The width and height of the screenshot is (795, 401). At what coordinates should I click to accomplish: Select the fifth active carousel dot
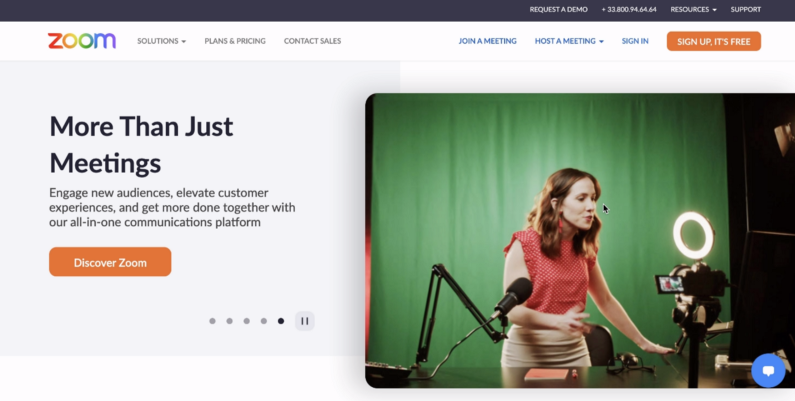(x=281, y=321)
